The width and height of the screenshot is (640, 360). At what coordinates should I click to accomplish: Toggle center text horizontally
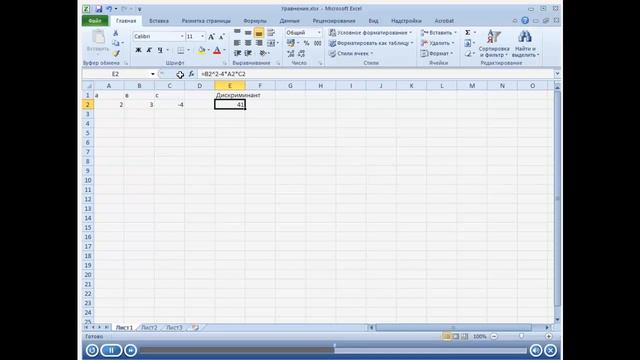tap(248, 43)
